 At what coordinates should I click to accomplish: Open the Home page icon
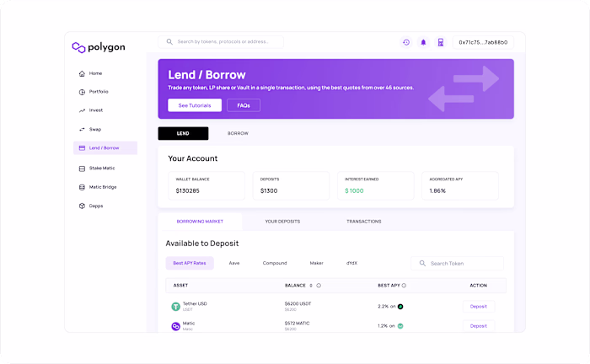[82, 73]
